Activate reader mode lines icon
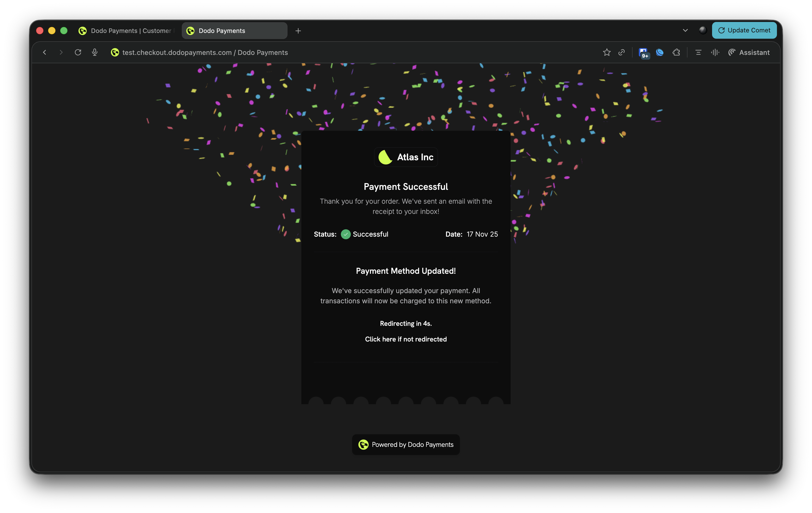812x513 pixels. pyautogui.click(x=698, y=52)
